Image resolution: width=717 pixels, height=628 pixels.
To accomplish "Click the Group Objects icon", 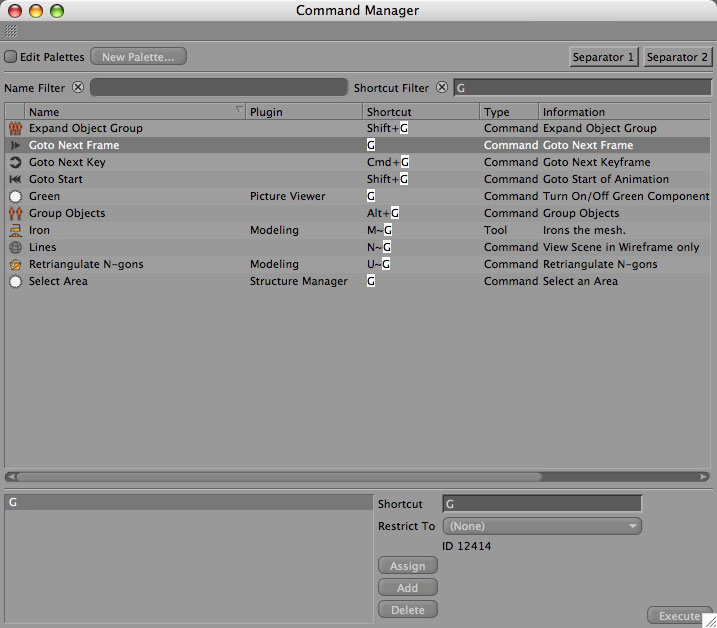I will coord(15,214).
